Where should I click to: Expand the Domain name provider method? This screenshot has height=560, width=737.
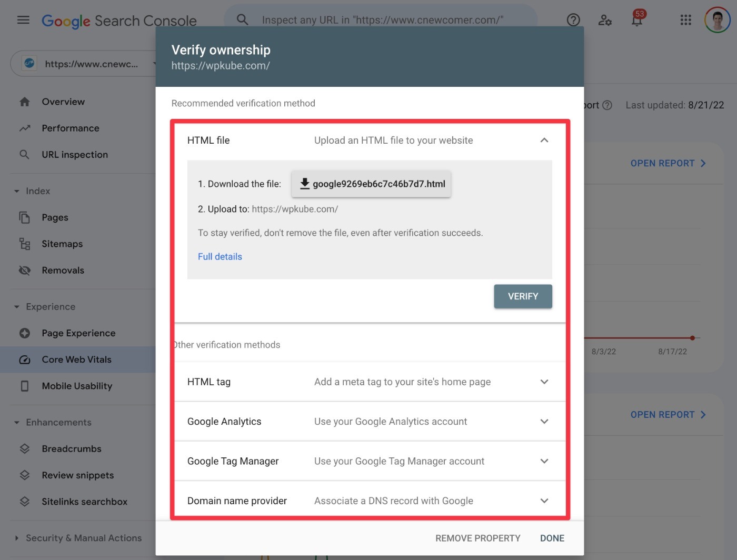(544, 501)
